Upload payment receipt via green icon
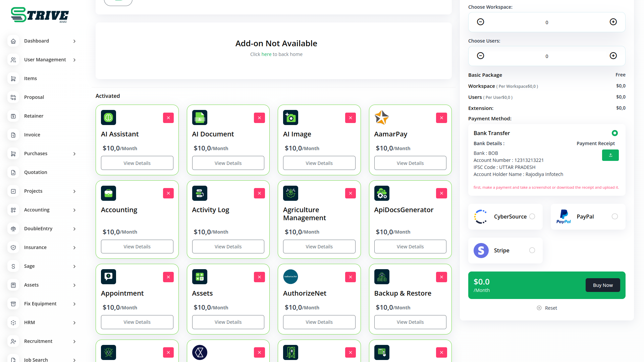 click(610, 155)
